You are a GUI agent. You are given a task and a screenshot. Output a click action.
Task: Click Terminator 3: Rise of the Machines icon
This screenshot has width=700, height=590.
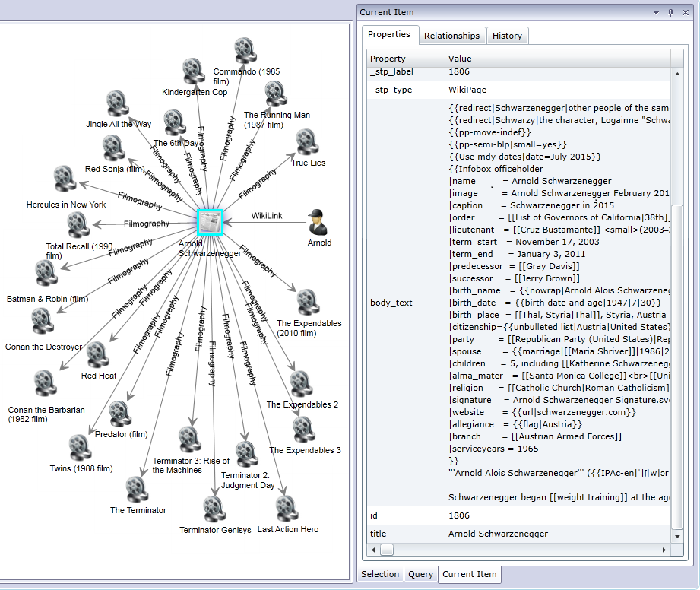(x=190, y=439)
